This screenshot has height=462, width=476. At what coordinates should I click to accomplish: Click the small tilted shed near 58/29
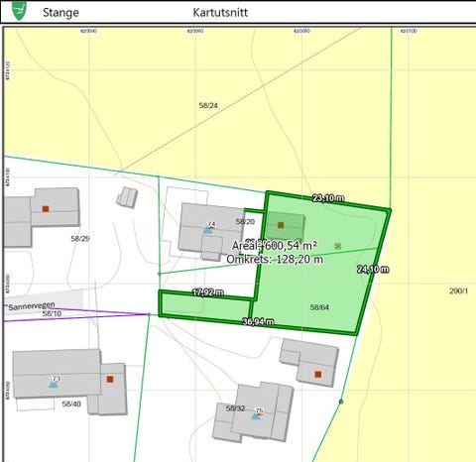point(127,197)
